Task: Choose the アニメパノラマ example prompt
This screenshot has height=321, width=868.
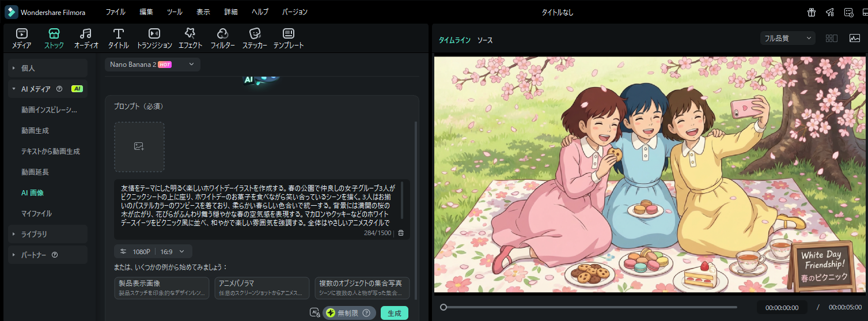Action: click(x=262, y=288)
